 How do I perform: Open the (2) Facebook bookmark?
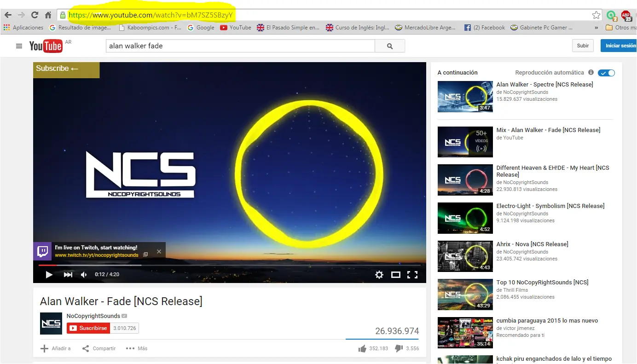point(485,28)
